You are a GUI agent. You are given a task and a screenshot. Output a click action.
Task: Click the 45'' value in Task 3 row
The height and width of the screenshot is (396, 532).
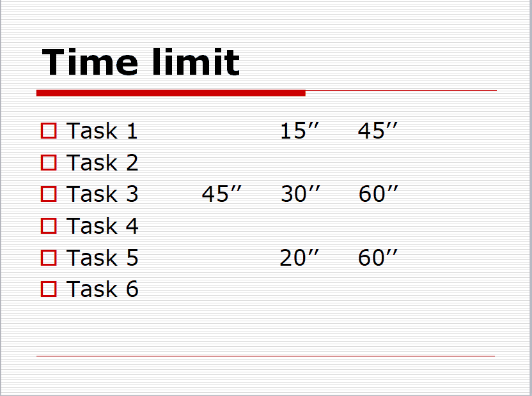(x=221, y=194)
